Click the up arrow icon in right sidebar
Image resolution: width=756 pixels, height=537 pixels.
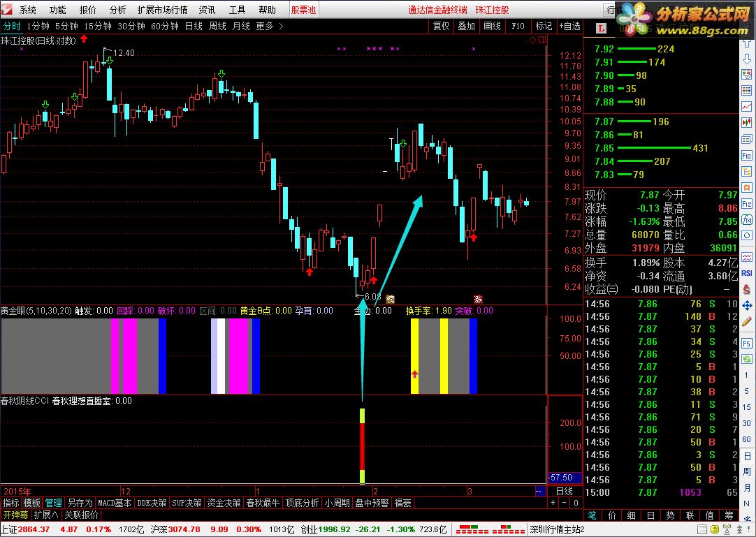coord(746,45)
